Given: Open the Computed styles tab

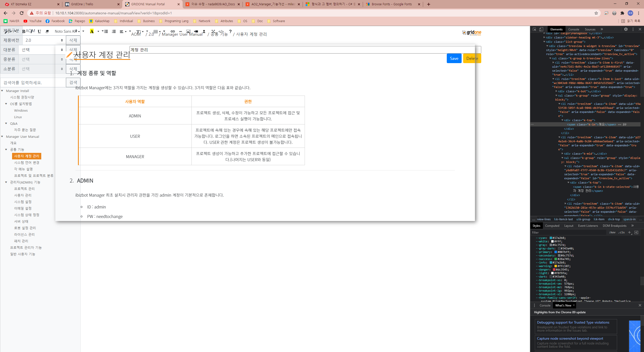Looking at the screenshot, I should pos(552,226).
